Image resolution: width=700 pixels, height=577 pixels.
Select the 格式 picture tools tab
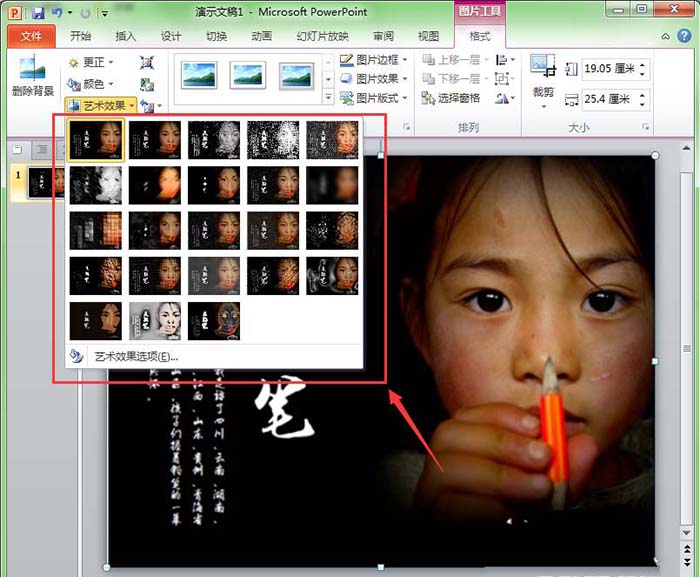coord(480,36)
